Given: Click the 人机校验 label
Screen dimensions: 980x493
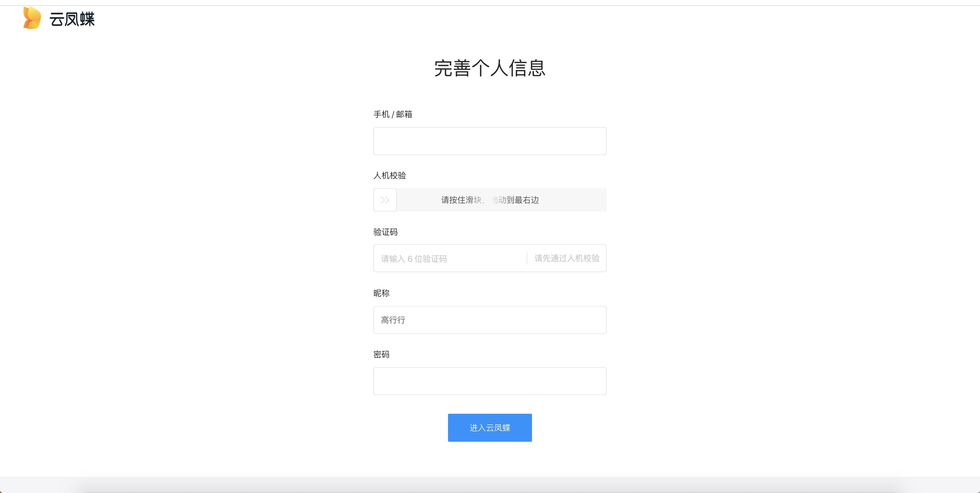Looking at the screenshot, I should click(x=390, y=176).
